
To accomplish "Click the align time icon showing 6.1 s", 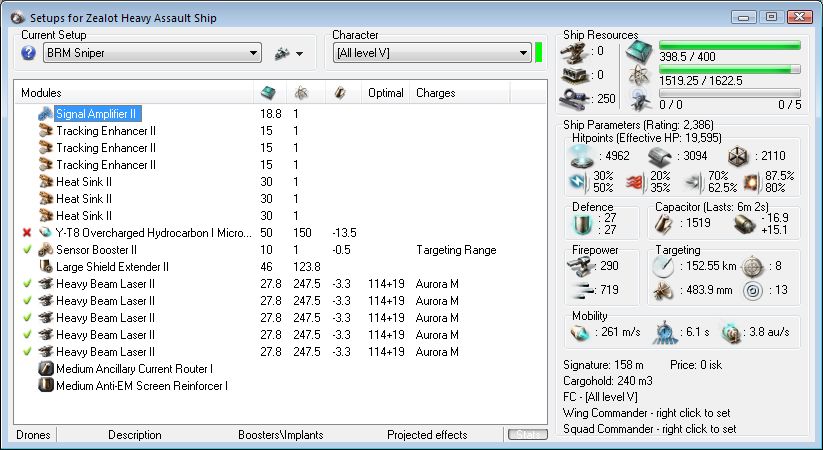I will tap(664, 333).
